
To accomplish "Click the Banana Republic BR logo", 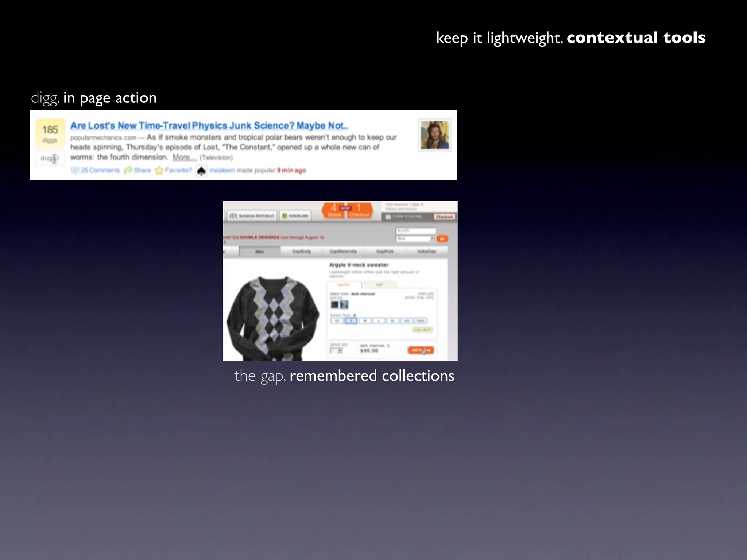I will click(233, 216).
